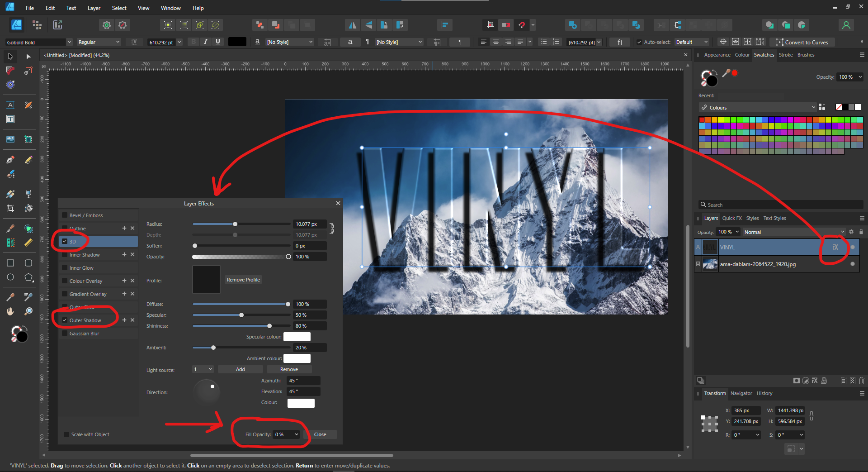Enable the Inner Glow effect checkbox
Screen dimensions: 868x472
coord(65,268)
